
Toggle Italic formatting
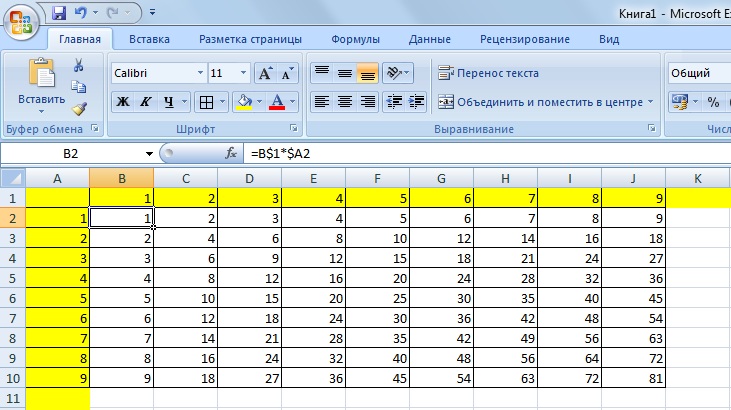pos(146,102)
